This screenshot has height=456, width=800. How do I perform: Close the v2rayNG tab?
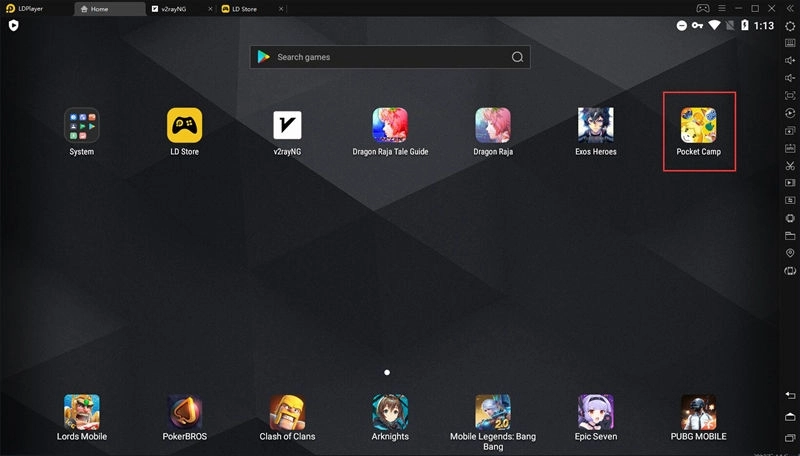tap(210, 8)
